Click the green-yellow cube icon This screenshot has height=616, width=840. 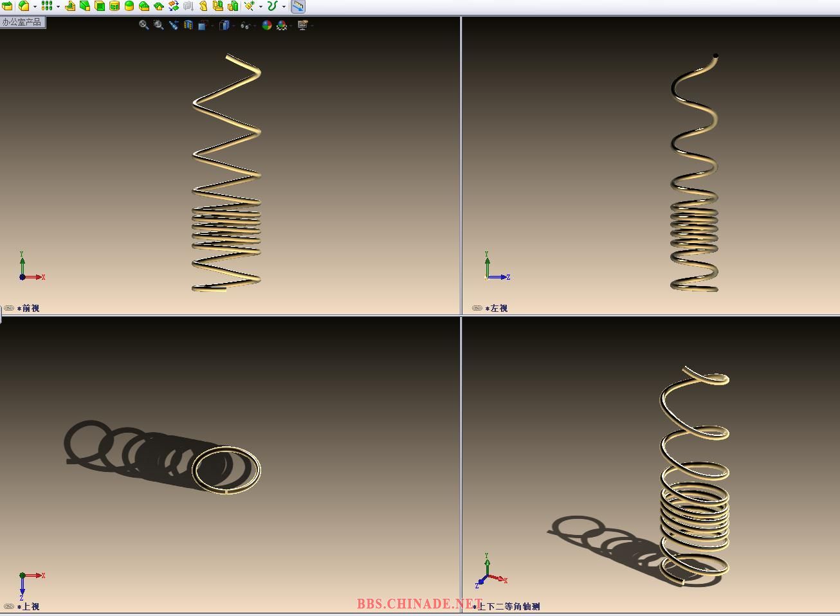tap(100, 6)
